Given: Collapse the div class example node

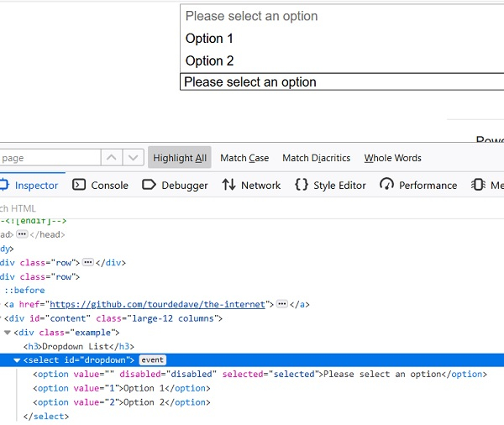Looking at the screenshot, I should [x=8, y=333].
